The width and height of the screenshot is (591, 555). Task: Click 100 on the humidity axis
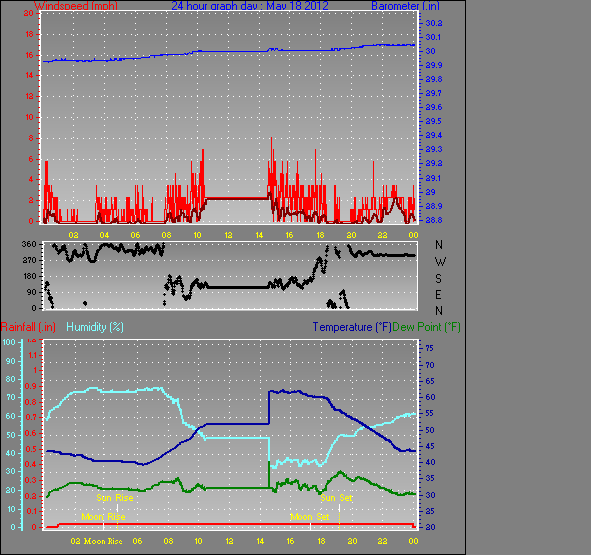(x=9, y=342)
